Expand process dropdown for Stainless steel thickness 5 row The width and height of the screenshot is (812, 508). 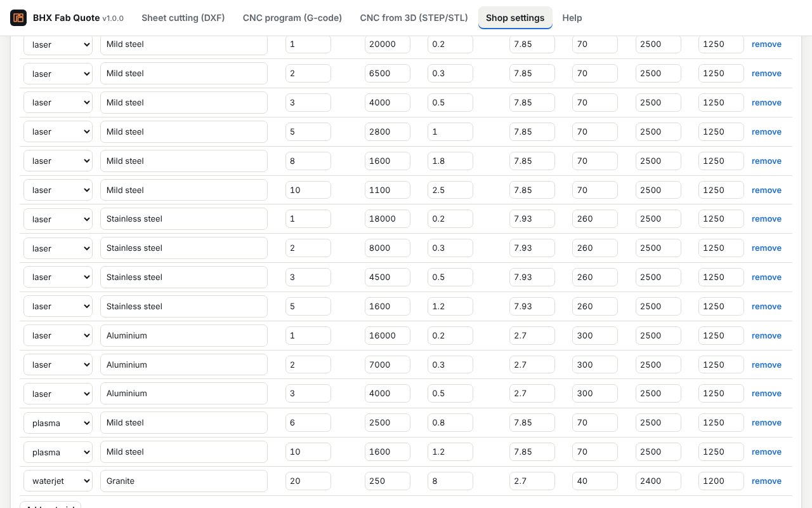tap(58, 306)
